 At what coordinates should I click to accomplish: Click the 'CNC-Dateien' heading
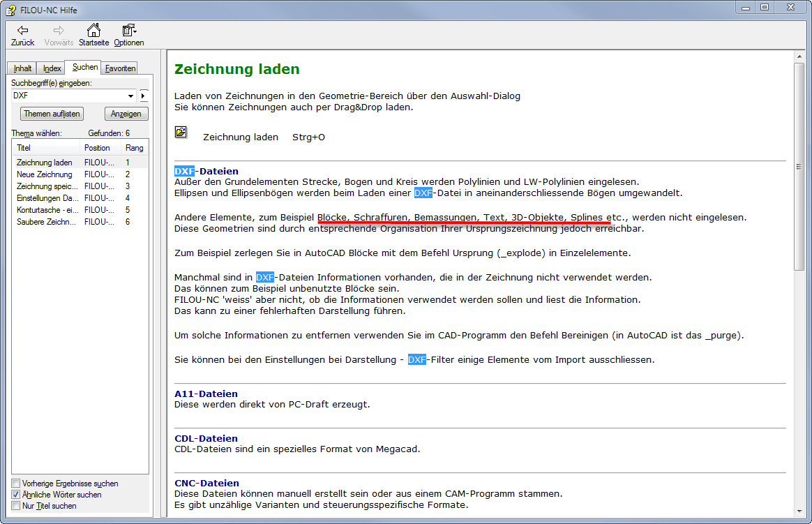point(206,483)
